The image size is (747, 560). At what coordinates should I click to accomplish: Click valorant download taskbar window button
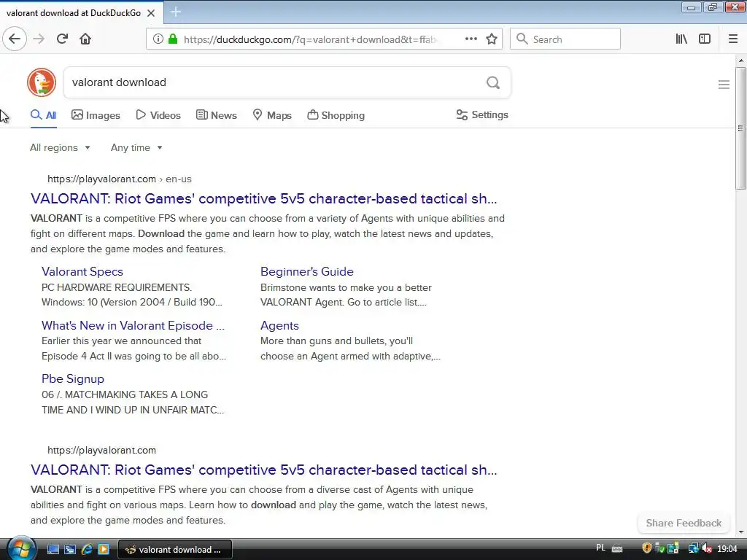pyautogui.click(x=175, y=550)
